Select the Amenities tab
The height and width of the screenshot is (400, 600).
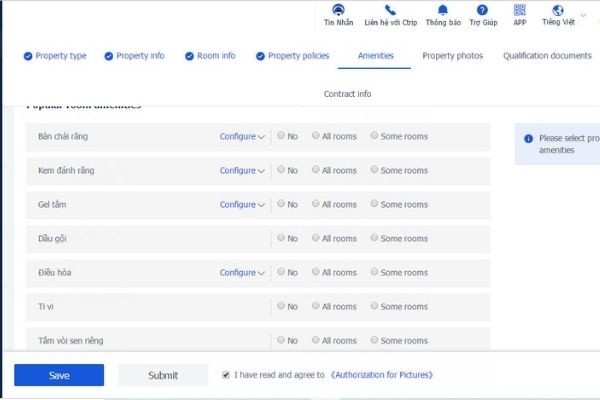(x=375, y=56)
